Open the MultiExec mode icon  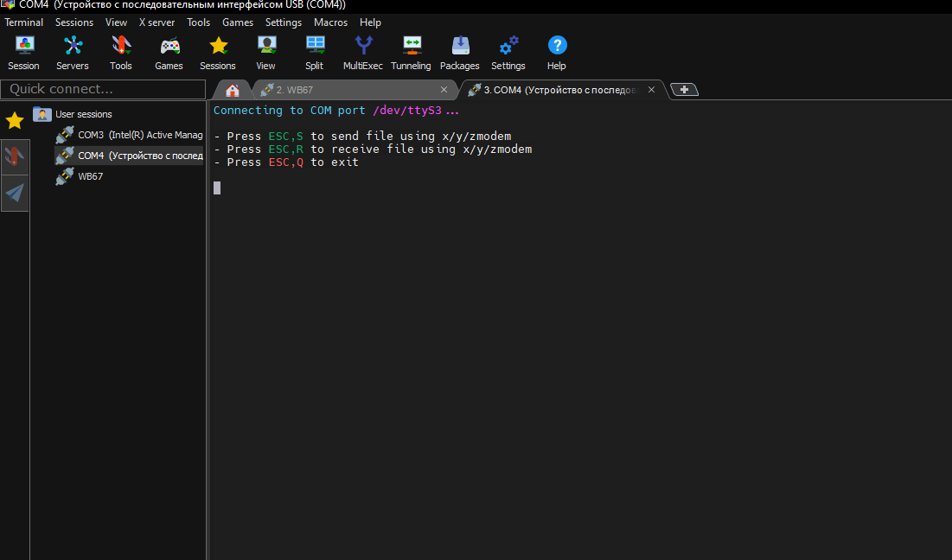(x=363, y=53)
